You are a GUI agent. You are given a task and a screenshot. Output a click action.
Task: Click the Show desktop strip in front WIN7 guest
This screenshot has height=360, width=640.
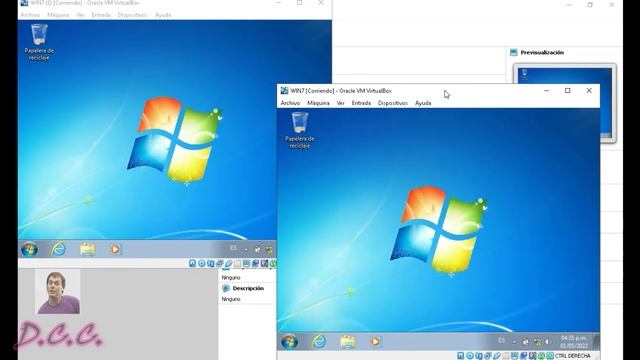[597, 342]
